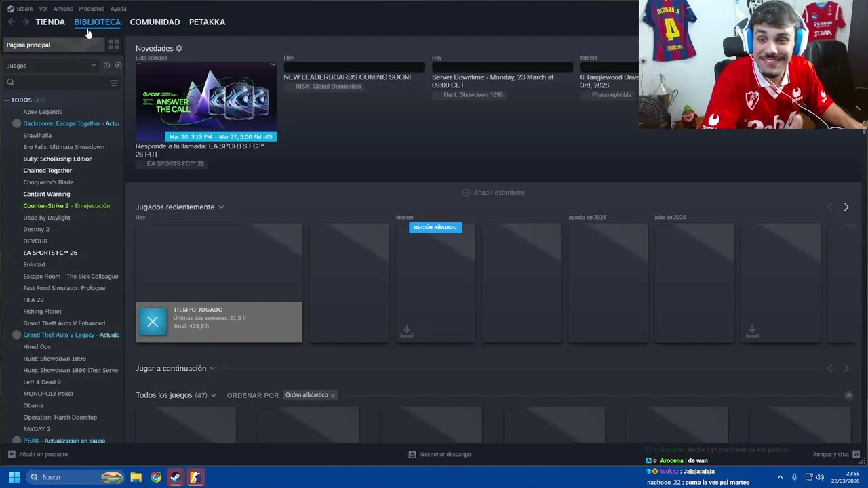This screenshot has height=488, width=868.
Task: Select Brawlhalla in the game list
Action: click(x=37, y=136)
